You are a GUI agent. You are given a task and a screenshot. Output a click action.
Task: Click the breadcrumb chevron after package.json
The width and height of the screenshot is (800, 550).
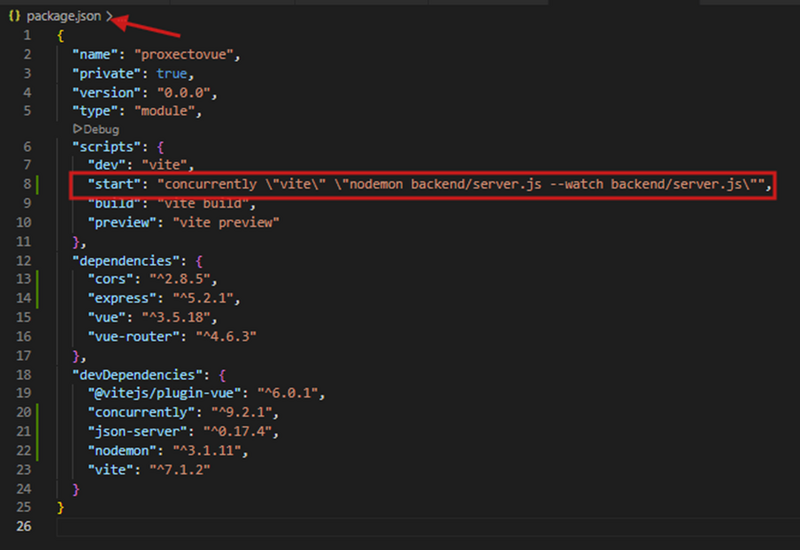[109, 16]
